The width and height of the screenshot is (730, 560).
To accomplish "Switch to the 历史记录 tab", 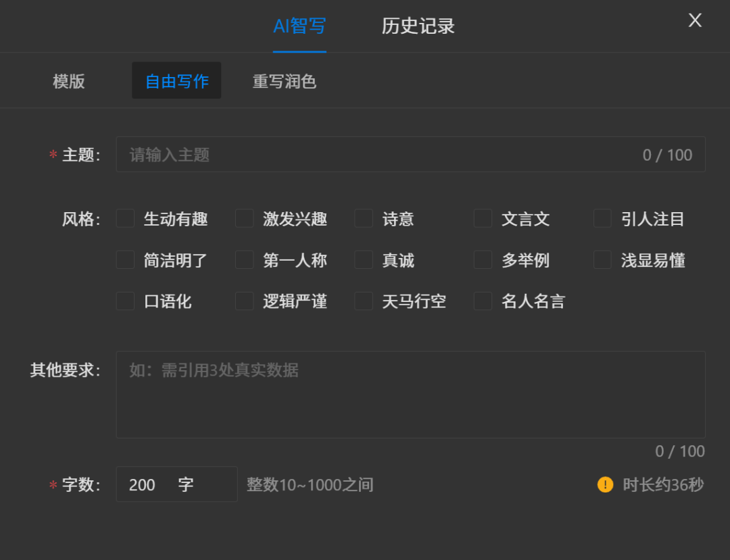I will pos(416,26).
